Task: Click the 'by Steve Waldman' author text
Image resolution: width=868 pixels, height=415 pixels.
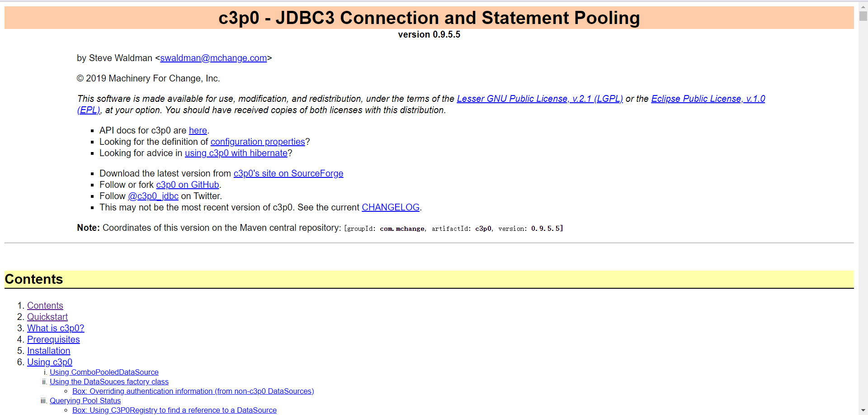Action: point(114,58)
